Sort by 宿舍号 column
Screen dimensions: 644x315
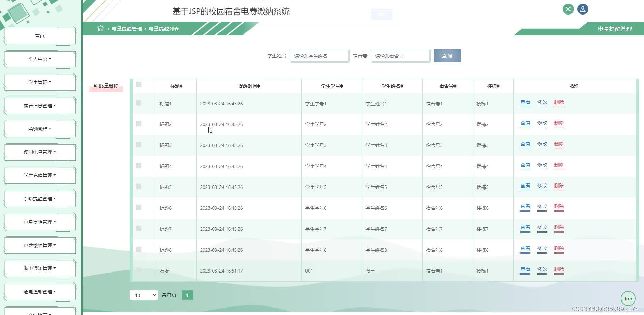click(447, 86)
